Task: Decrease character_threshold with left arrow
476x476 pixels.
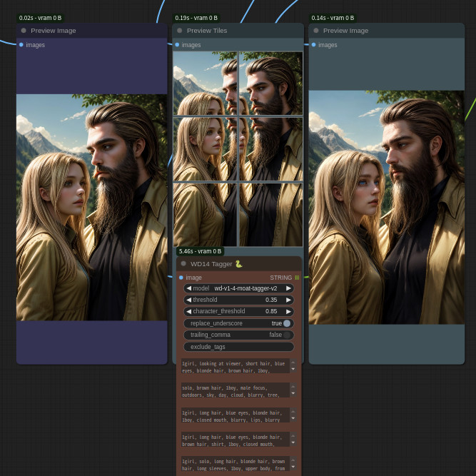Action: 188,311
